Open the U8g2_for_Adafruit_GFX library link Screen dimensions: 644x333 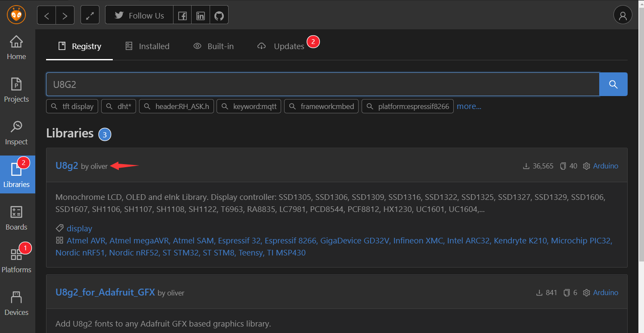(x=105, y=293)
